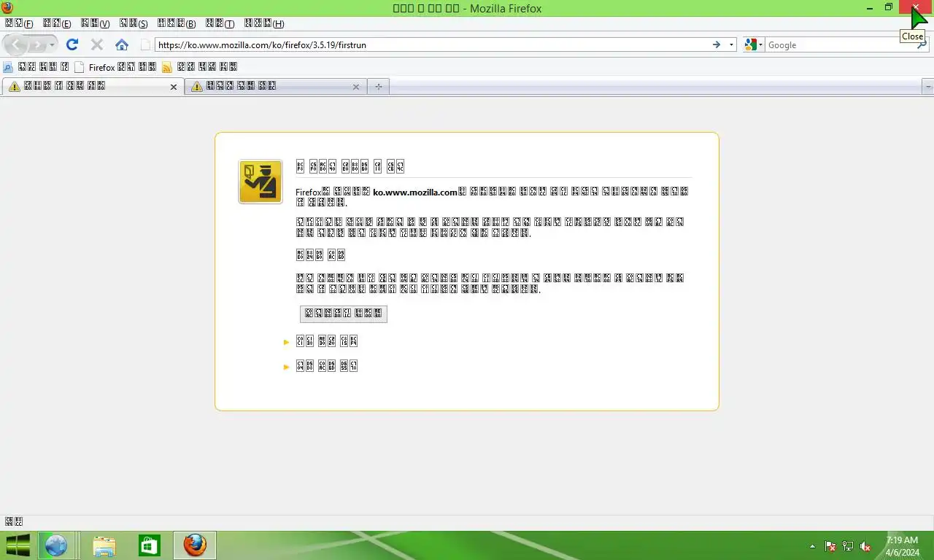Open the back/forward history dropdown arrow
Image resolution: width=934 pixels, height=560 pixels.
tap(52, 45)
